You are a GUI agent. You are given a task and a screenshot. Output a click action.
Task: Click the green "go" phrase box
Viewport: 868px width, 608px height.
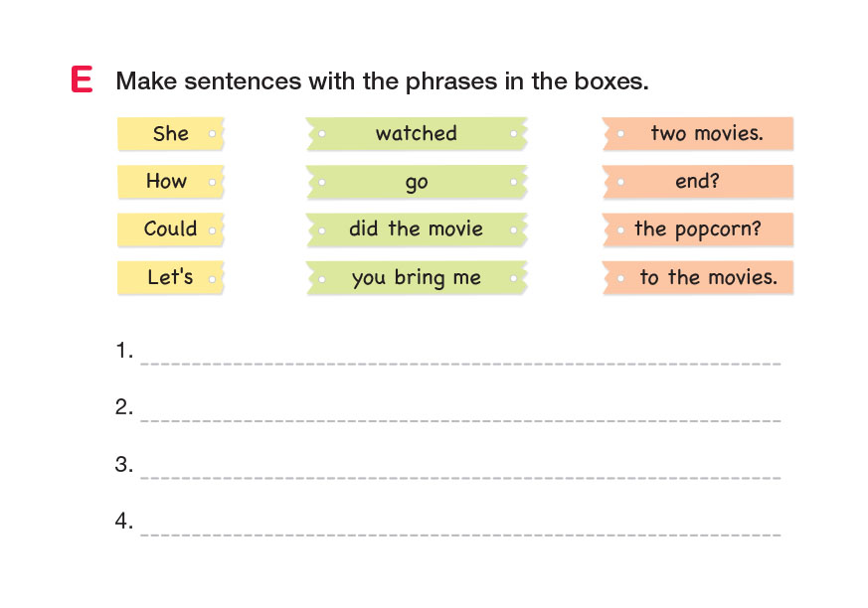coord(416,182)
